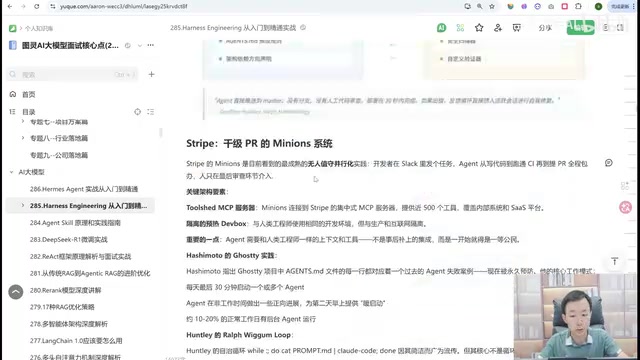The height and width of the screenshot is (360, 640).
Task: Click the text Hashimoto 的 Ghostty 实践
Action: point(231,256)
